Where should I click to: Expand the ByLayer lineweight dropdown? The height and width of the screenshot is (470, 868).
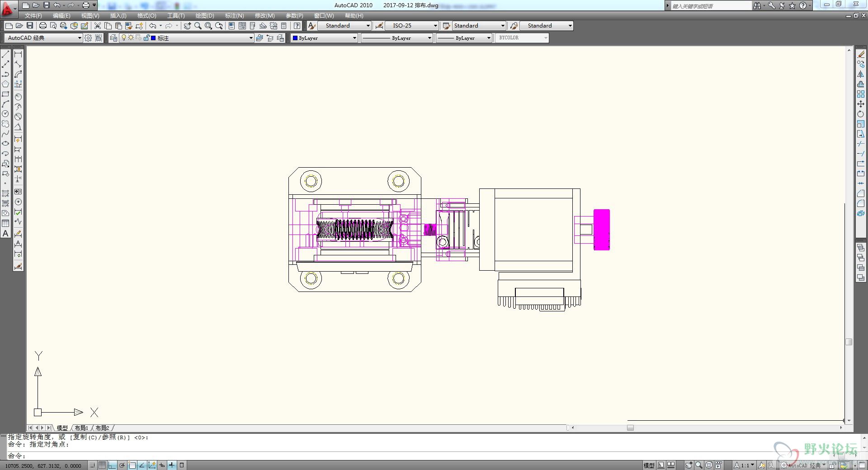[464, 38]
